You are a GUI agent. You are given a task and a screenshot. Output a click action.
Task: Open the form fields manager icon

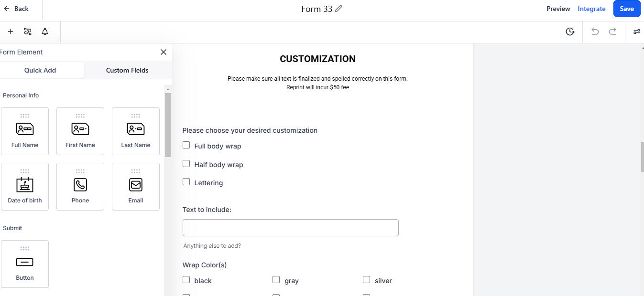point(28,32)
